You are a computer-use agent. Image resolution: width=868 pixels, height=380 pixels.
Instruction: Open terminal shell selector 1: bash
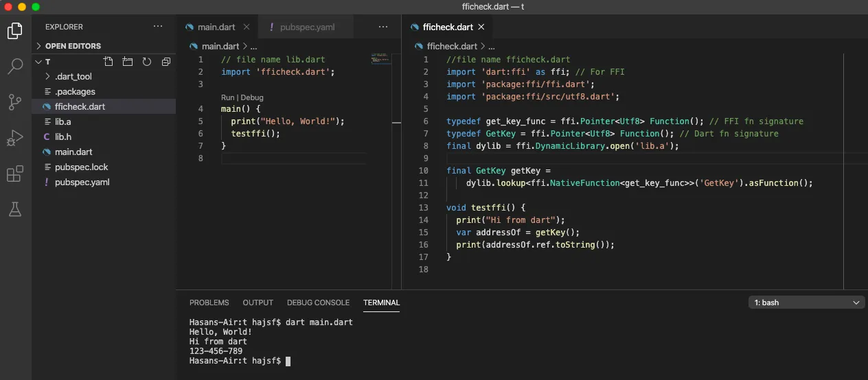pyautogui.click(x=807, y=302)
